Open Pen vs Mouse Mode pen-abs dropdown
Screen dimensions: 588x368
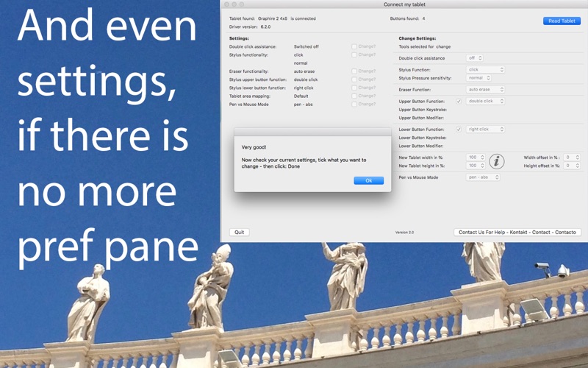[483, 177]
